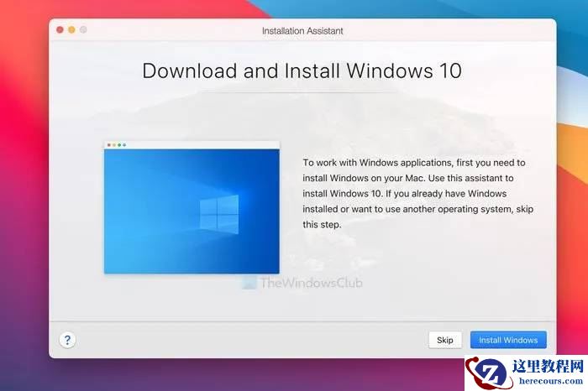Image resolution: width=588 pixels, height=391 pixels.
Task: Minimize the Installation Assistant with yellow button
Action: point(71,29)
